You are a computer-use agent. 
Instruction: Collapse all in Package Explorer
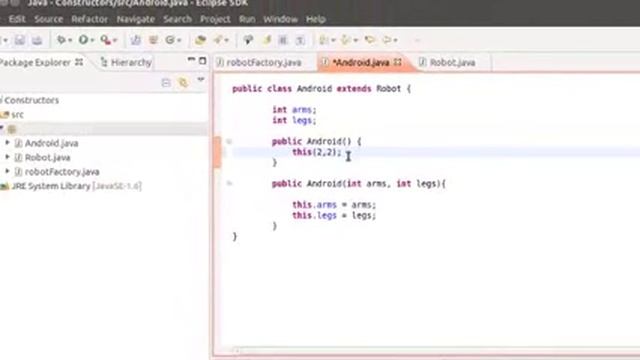(x=166, y=83)
